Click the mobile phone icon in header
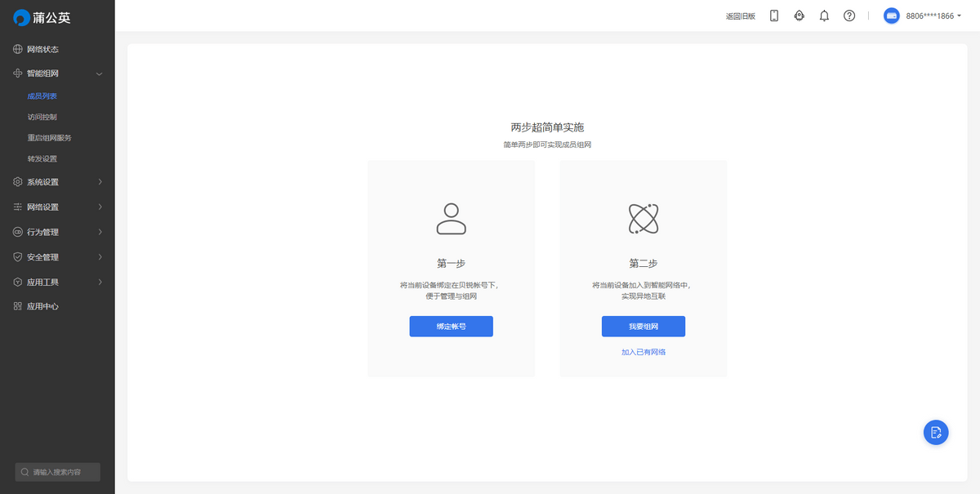This screenshot has width=980, height=494. click(774, 16)
